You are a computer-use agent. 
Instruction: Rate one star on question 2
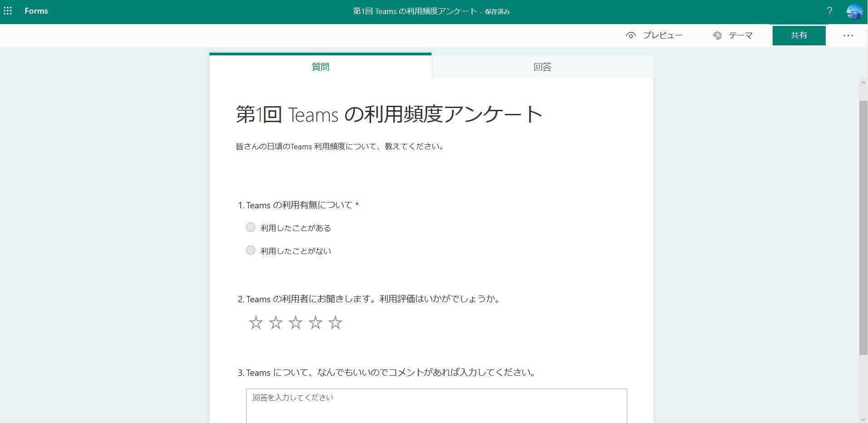tap(256, 323)
